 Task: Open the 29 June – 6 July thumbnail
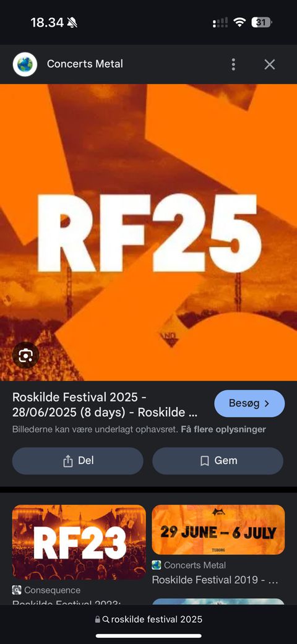tap(218, 530)
